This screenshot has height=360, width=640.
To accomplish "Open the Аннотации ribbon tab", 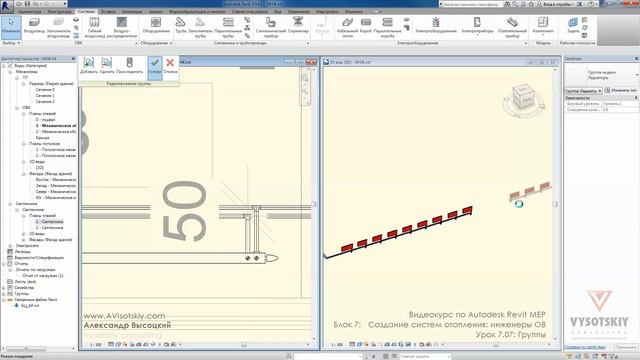I will pyautogui.click(x=132, y=12).
